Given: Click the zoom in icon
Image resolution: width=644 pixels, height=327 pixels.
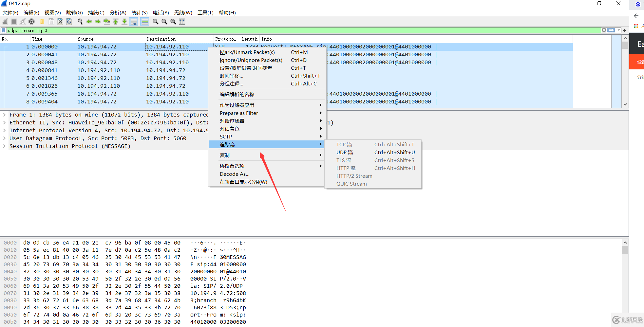Looking at the screenshot, I should [156, 22].
